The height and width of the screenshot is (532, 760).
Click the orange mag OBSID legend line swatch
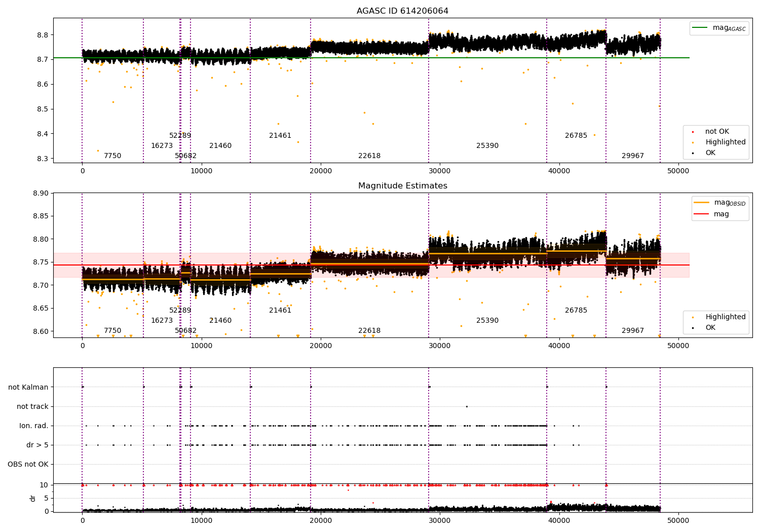[701, 203]
